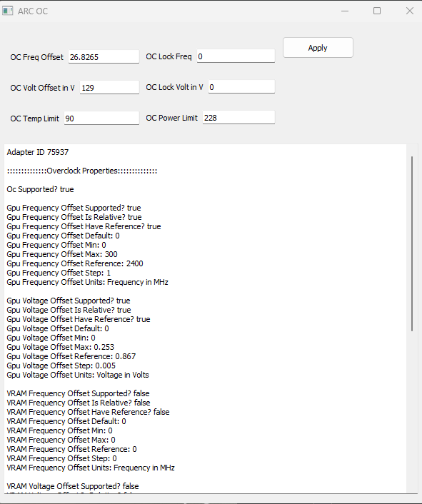Click the 'OC Volt Offset in V' label
Viewport: 422px width, 504px height.
tap(42, 88)
